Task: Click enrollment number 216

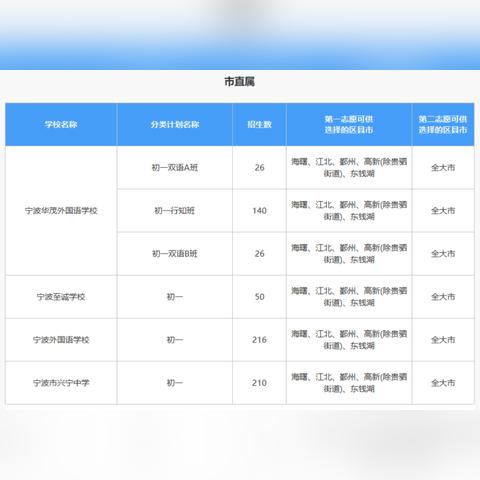Action: [x=259, y=340]
